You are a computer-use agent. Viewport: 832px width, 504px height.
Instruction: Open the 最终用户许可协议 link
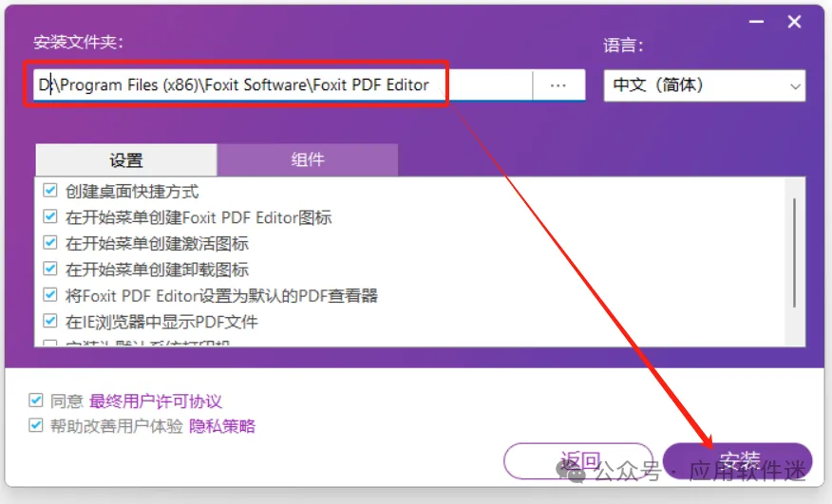coord(156,401)
